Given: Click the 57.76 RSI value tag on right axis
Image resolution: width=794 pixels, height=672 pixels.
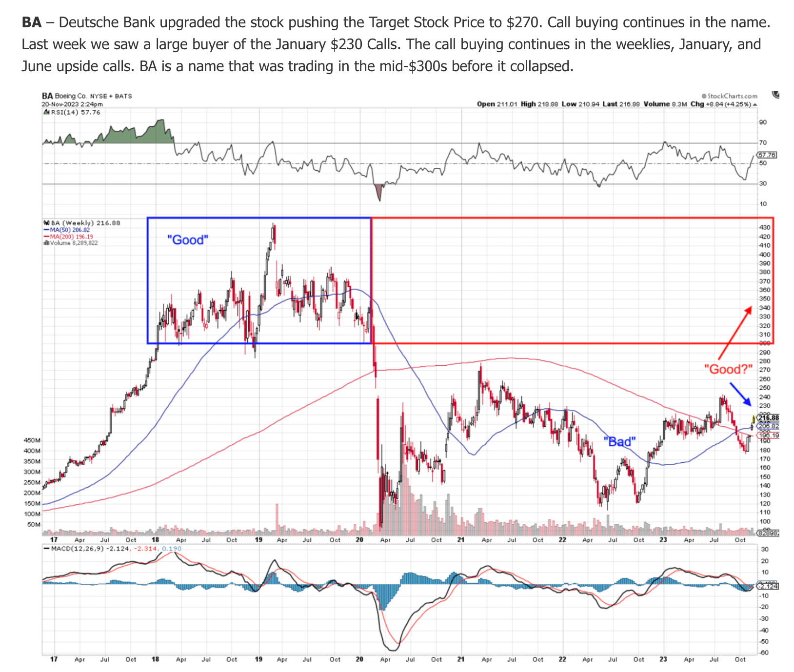Looking at the screenshot, I should (x=768, y=155).
